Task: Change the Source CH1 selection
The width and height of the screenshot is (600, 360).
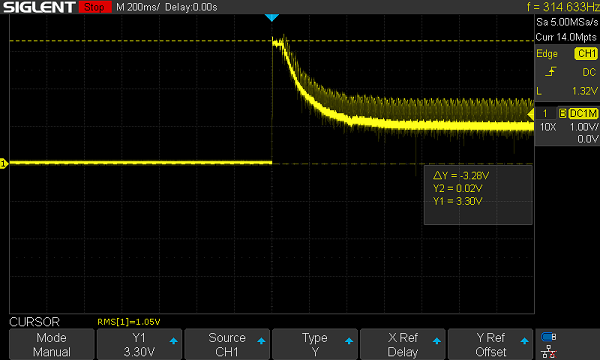Action: [x=227, y=344]
